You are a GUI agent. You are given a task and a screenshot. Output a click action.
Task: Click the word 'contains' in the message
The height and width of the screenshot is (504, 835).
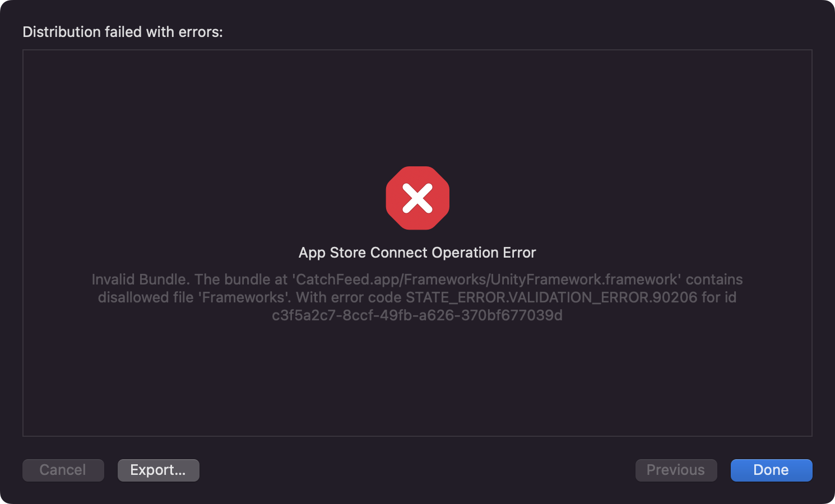point(715,279)
